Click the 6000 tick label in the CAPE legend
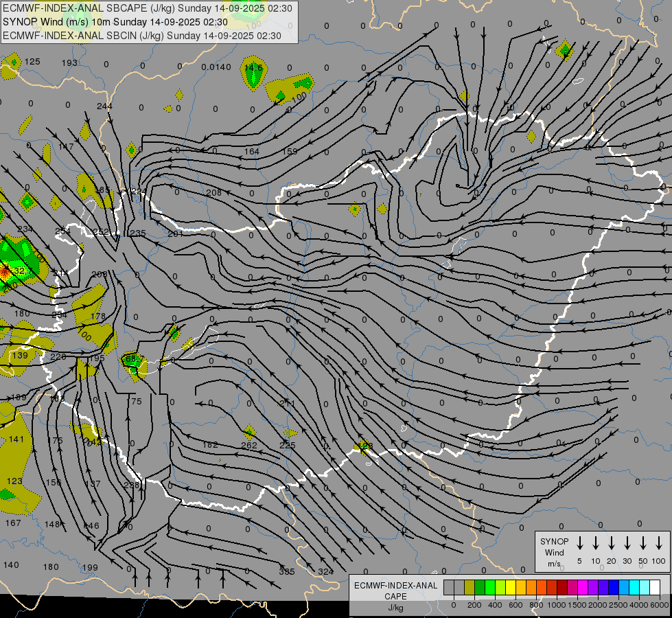This screenshot has height=618, width=672. click(660, 605)
